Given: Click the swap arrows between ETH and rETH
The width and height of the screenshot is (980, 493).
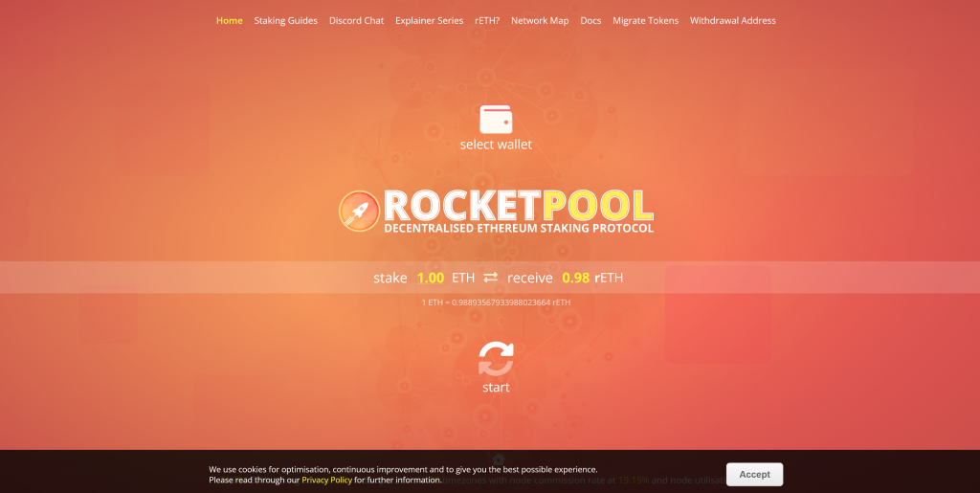Looking at the screenshot, I should [491, 277].
